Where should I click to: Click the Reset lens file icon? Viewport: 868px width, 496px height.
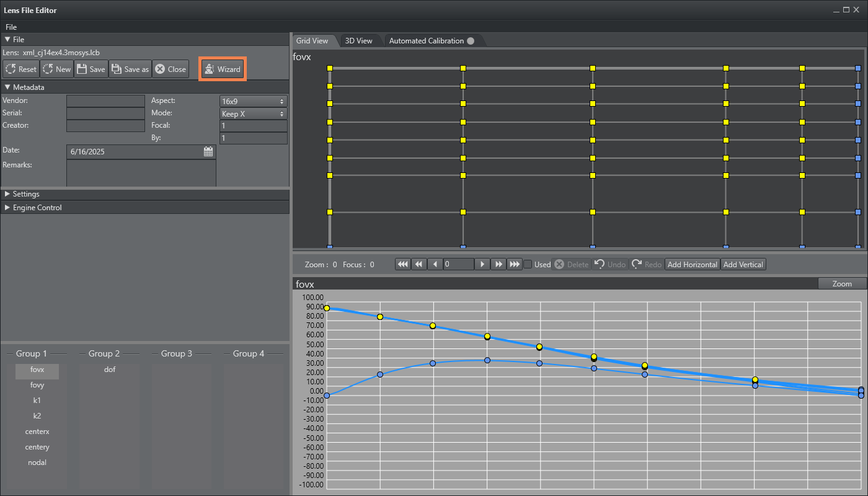pos(11,69)
